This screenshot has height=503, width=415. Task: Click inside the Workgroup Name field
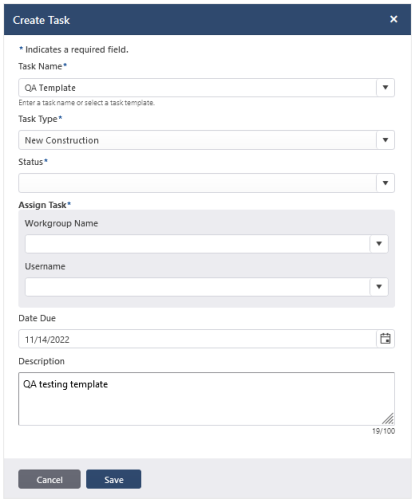coord(197,244)
